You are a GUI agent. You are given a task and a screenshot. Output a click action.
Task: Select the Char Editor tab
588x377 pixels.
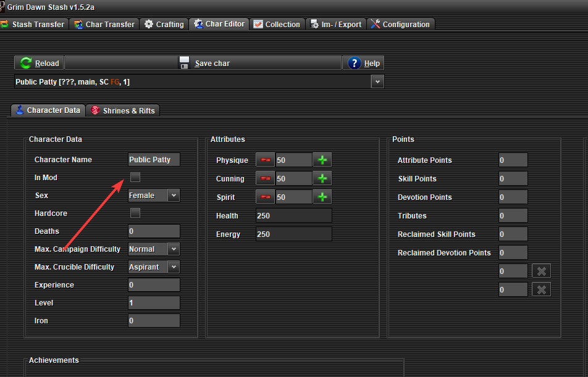[x=219, y=24]
